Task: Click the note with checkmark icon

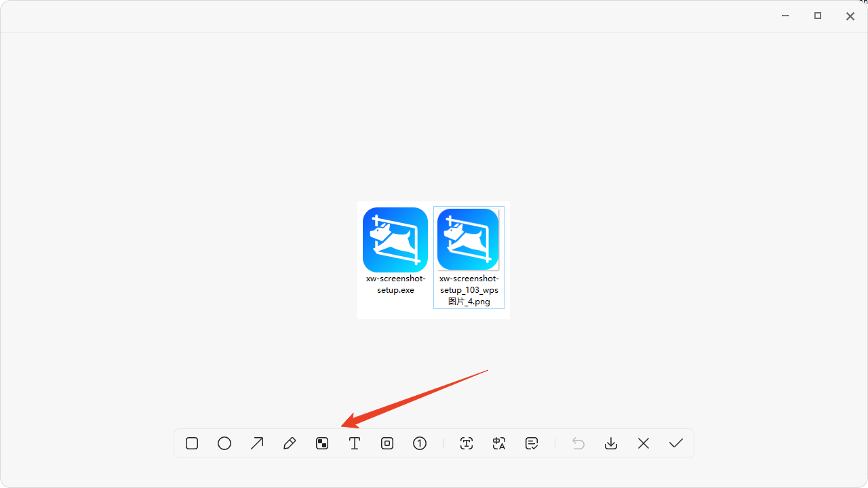Action: coord(532,443)
